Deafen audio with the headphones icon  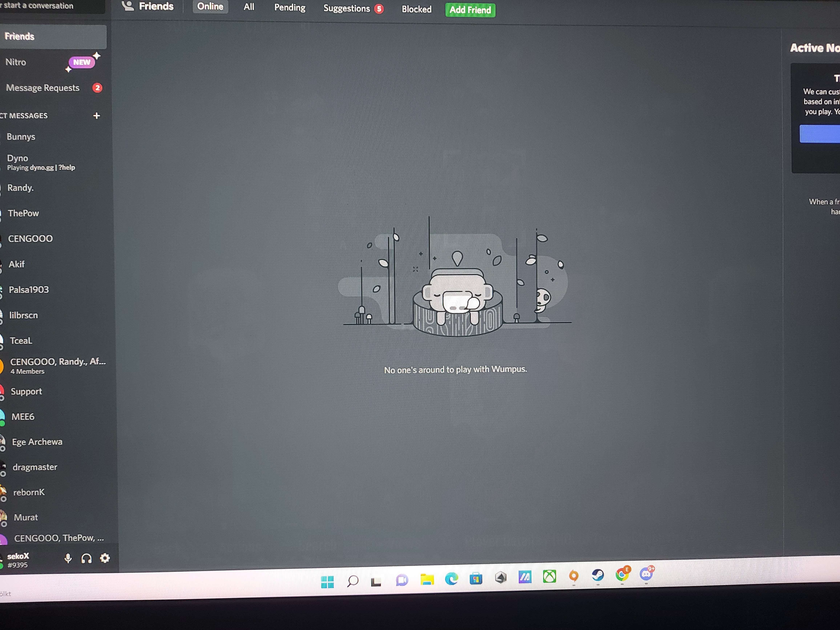click(x=87, y=558)
